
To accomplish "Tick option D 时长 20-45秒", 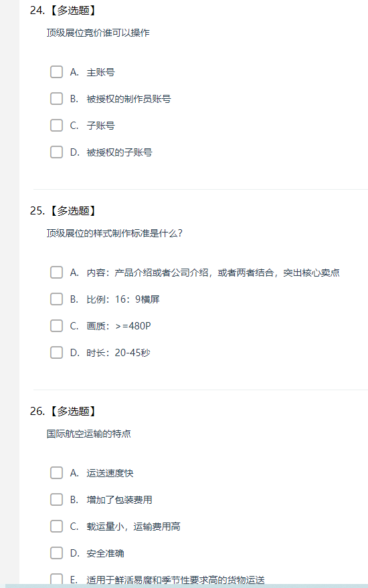I will tap(56, 353).
